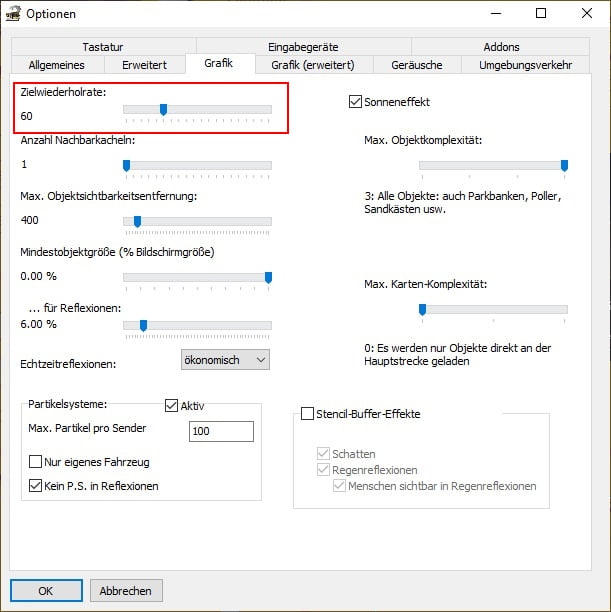This screenshot has width=611, height=612.
Task: Click the Max. Partikel pro Sender field
Action: (x=221, y=431)
